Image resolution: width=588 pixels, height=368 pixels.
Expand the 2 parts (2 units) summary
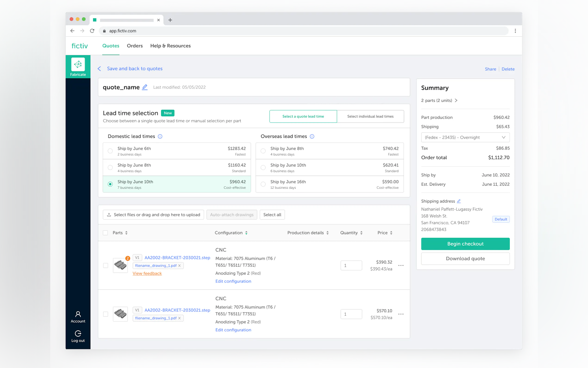point(439,101)
